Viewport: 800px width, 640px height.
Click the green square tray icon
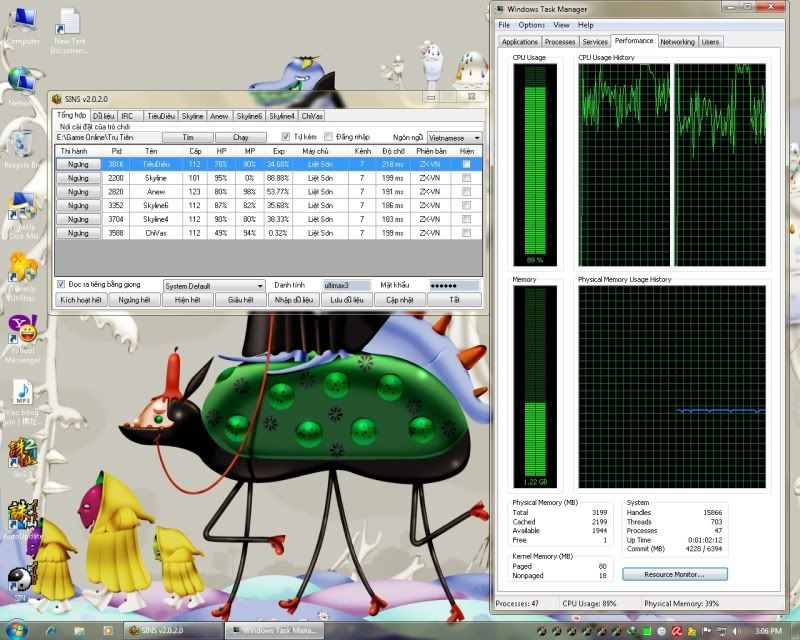click(x=647, y=631)
